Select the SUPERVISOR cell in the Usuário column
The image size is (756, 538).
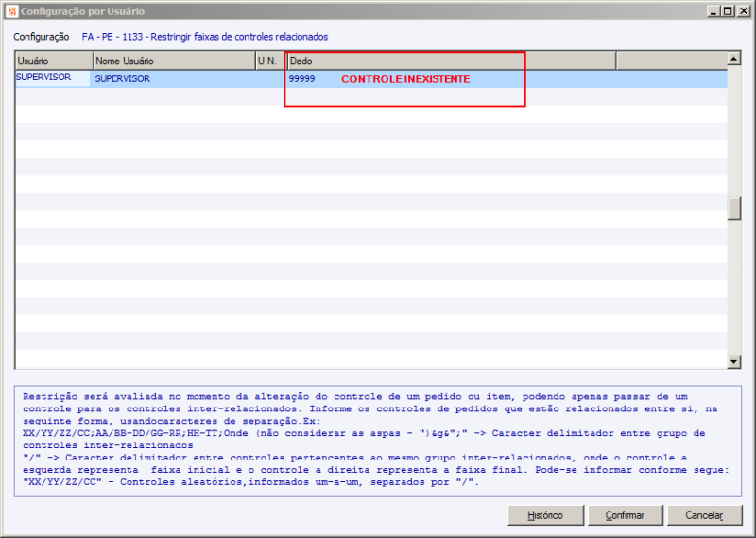click(x=53, y=78)
